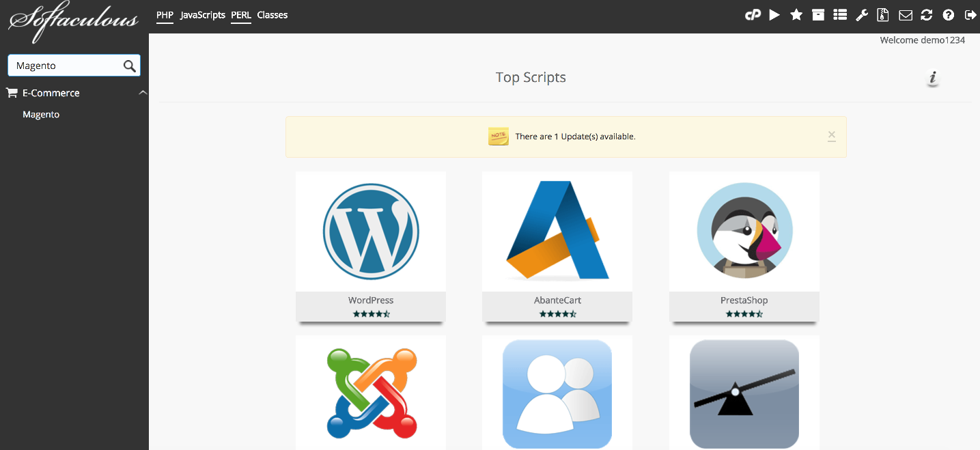
Task: Open E-Commerce category label
Action: coord(51,93)
